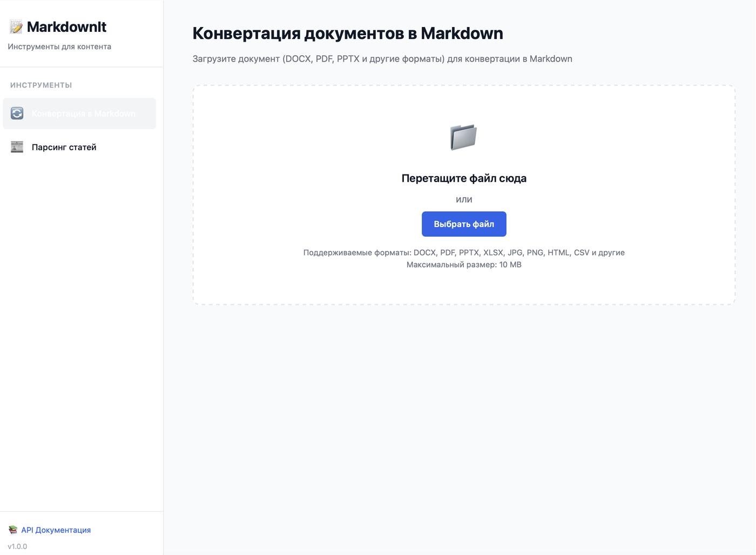The image size is (756, 555).
Task: Open the "Конвертация в Markdown" tool
Action: [x=83, y=113]
